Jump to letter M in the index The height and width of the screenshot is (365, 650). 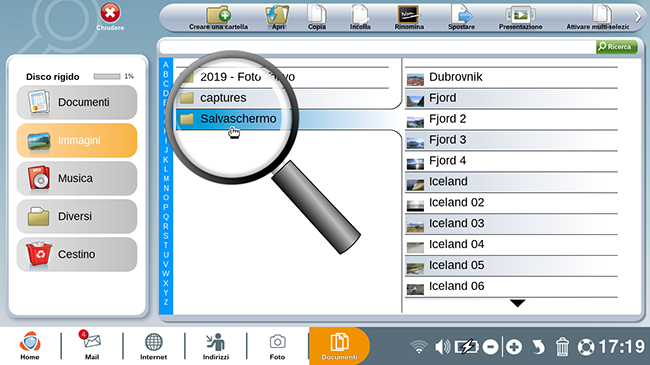[x=166, y=179]
